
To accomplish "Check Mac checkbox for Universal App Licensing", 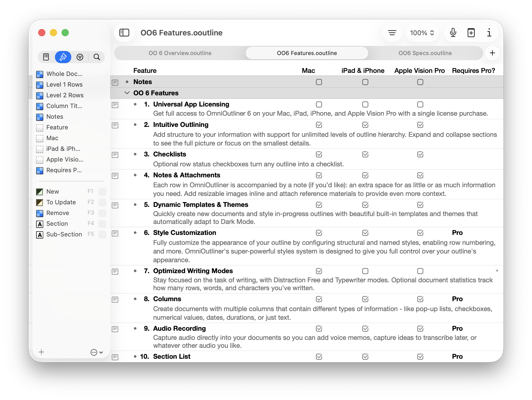I will coord(319,104).
